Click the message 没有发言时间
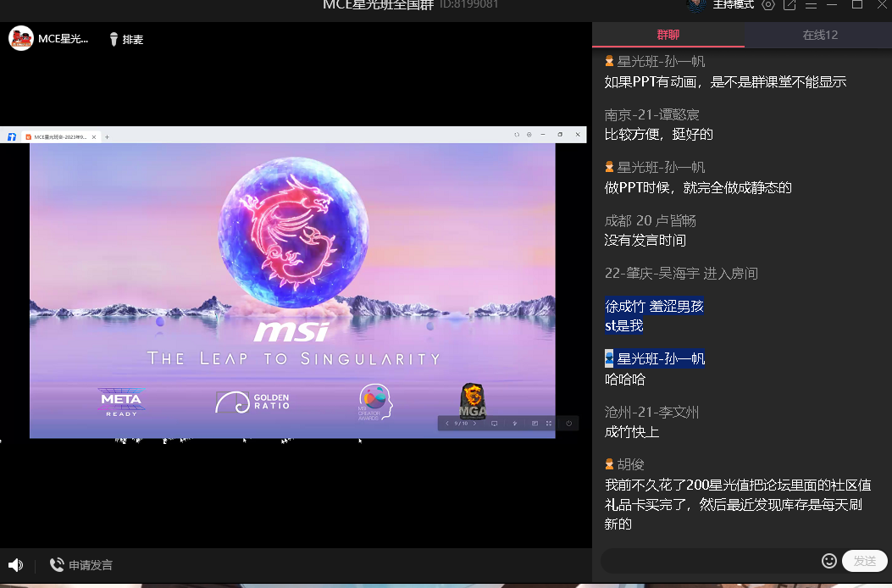 point(645,241)
